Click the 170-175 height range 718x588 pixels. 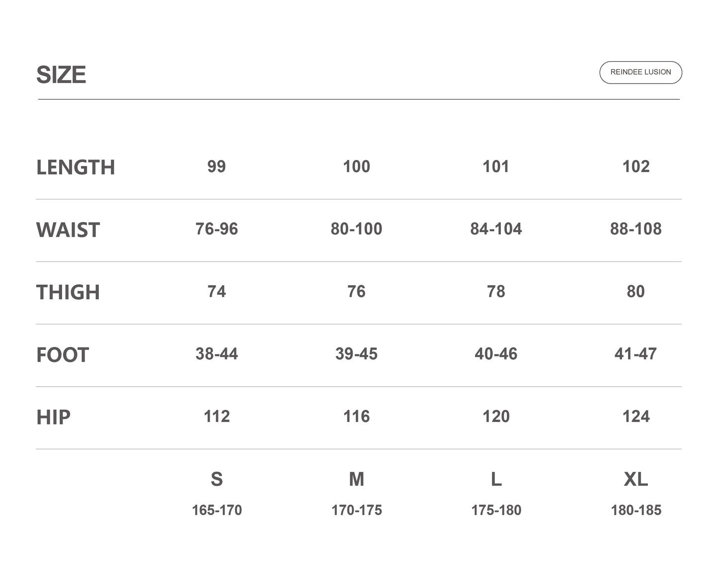coord(356,510)
